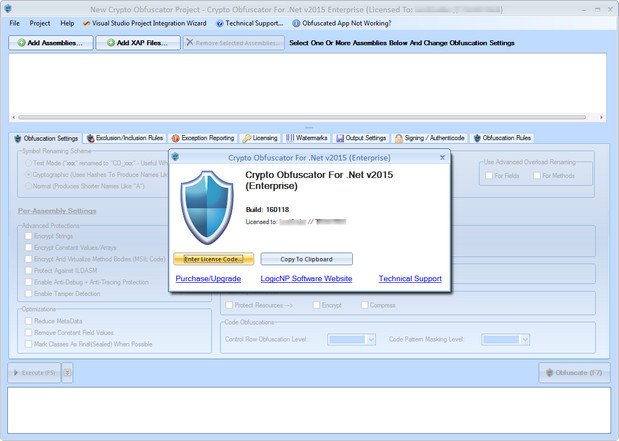Screen dimensions: 619x441
Task: Toggle For Fields overload renaming checkbox
Action: point(489,175)
